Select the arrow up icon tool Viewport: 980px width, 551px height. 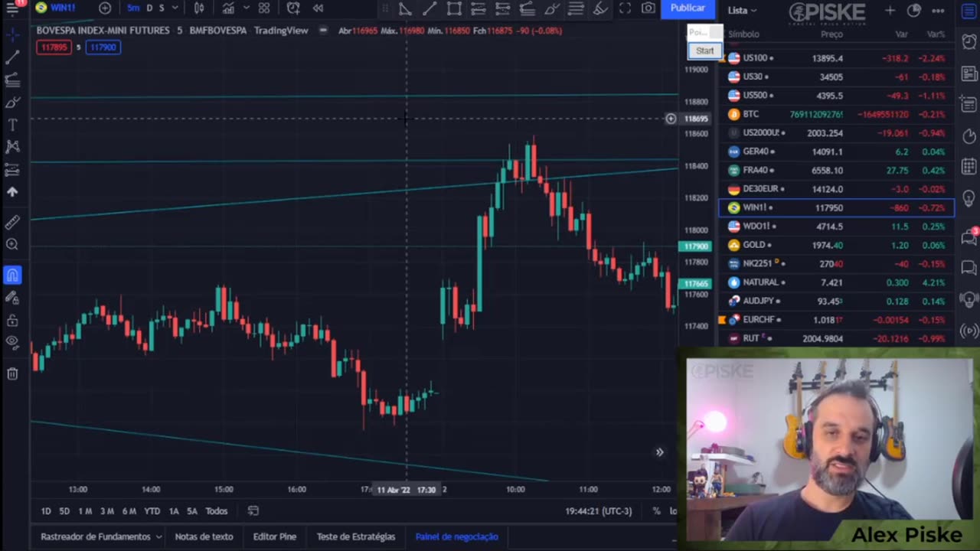pos(12,191)
